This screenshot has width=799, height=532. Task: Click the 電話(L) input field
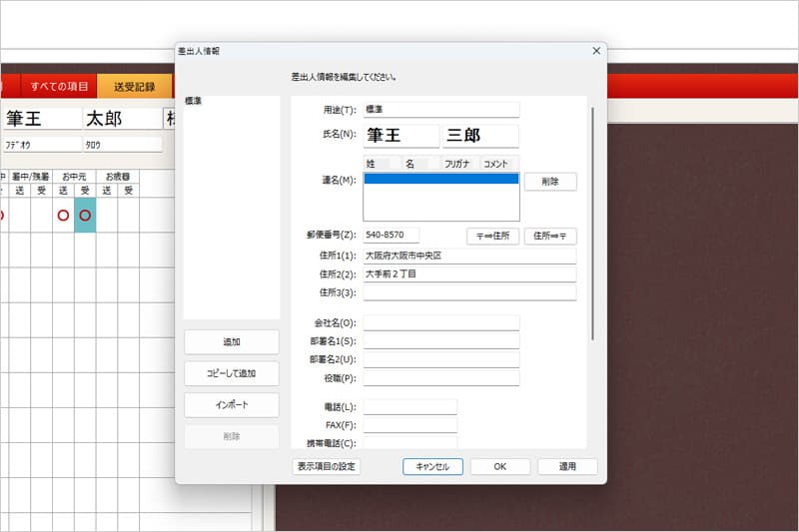pyautogui.click(x=410, y=407)
